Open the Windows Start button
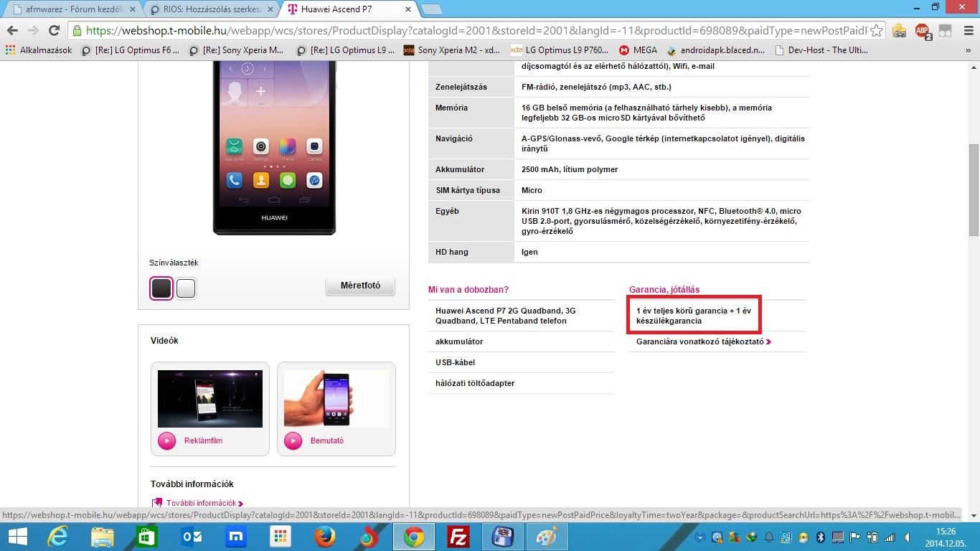 pyautogui.click(x=17, y=537)
